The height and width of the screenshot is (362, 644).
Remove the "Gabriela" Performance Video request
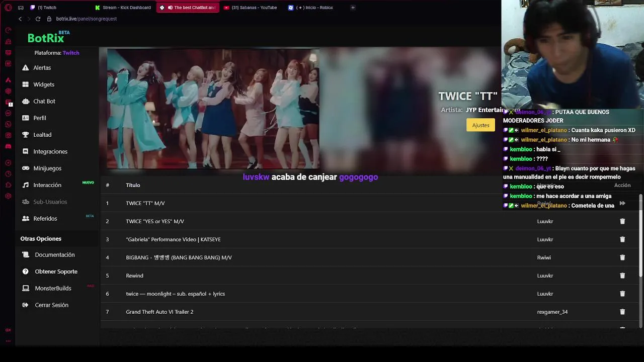(622, 239)
